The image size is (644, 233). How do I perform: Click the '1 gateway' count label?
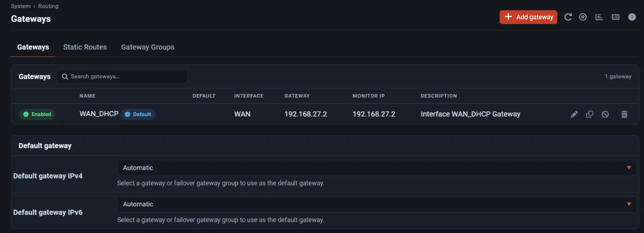coord(618,76)
